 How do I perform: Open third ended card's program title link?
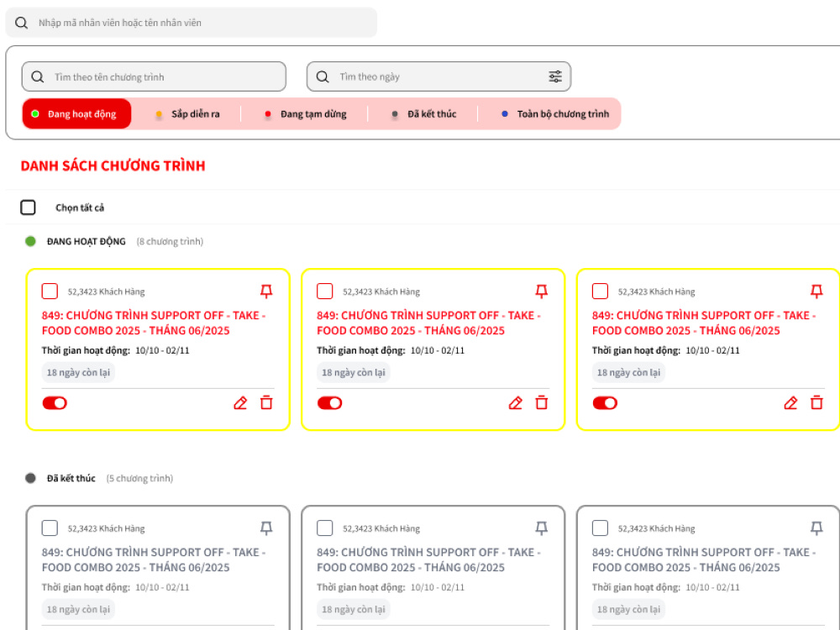tap(704, 559)
